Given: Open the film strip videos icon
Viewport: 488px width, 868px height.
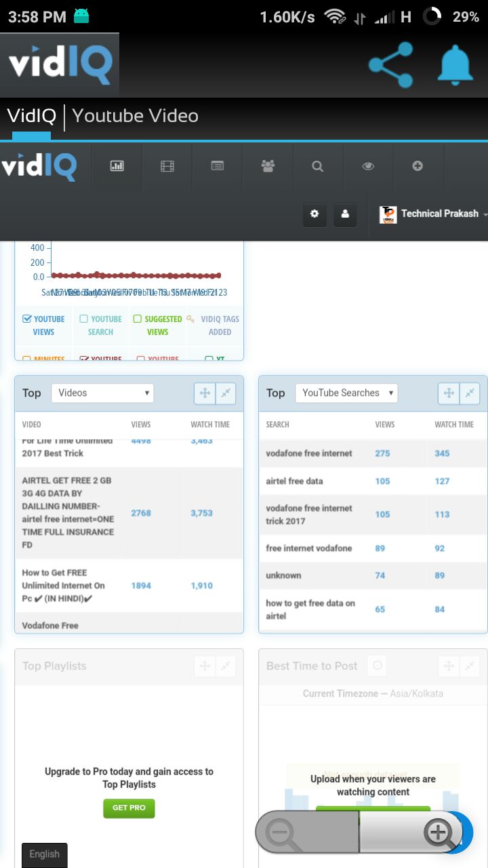Looking at the screenshot, I should tap(167, 166).
